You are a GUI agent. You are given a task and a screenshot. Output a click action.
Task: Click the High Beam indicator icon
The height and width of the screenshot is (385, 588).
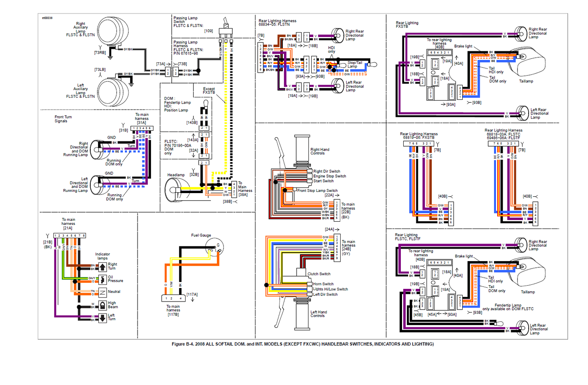103,305
